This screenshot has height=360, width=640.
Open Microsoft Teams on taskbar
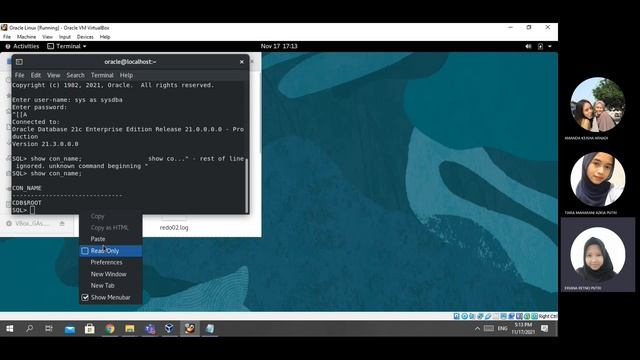[x=150, y=329]
